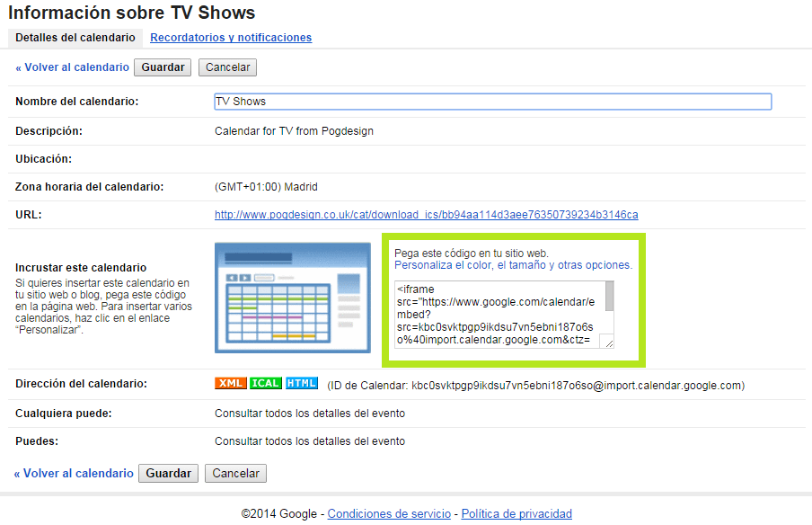The height and width of the screenshot is (525, 812).
Task: Click the Dirección del calendario label
Action: tap(82, 384)
